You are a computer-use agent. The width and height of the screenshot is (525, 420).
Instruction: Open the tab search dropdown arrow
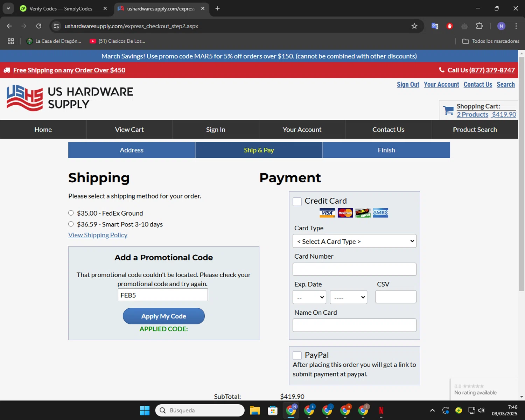[8, 8]
